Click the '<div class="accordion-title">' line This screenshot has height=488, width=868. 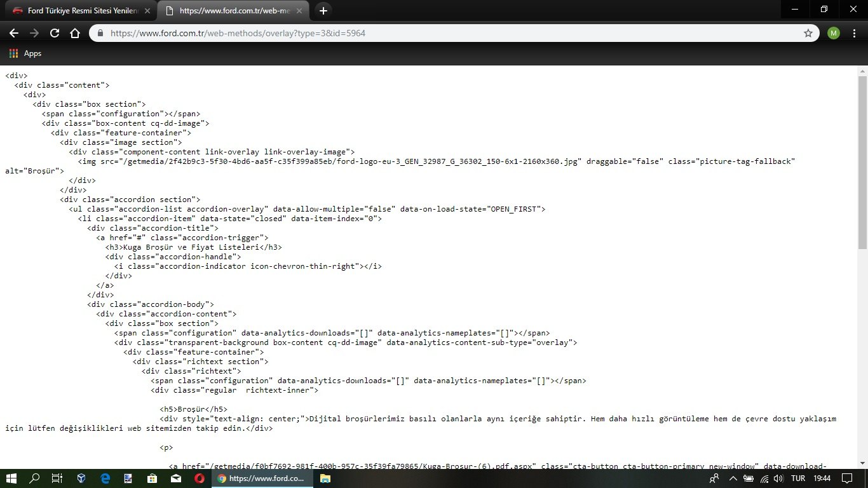point(153,228)
